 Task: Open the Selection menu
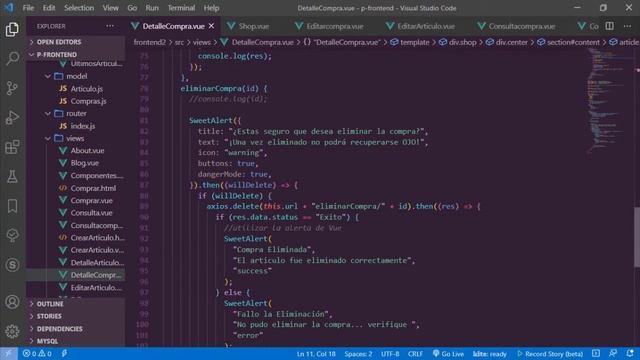[79, 8]
